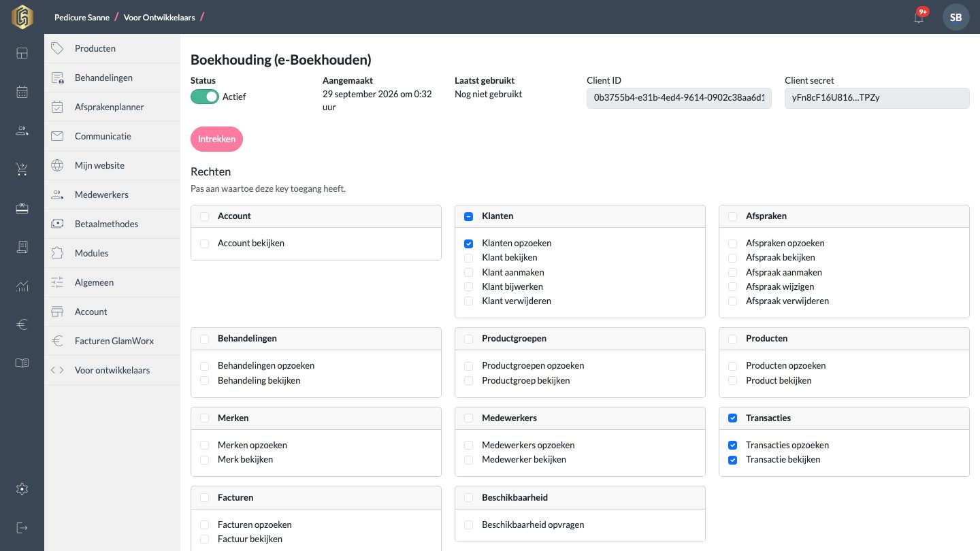The width and height of the screenshot is (980, 551).
Task: Click the tag icon beside Producten
Action: [57, 48]
